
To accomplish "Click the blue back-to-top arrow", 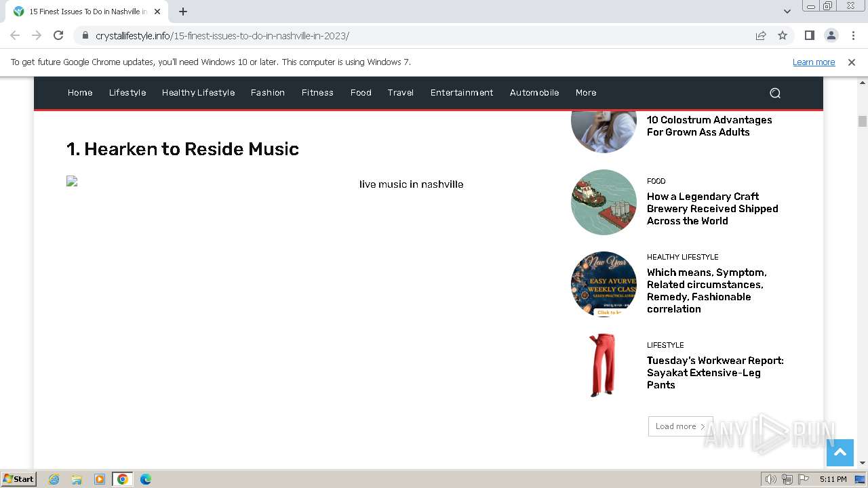I will pos(840,453).
